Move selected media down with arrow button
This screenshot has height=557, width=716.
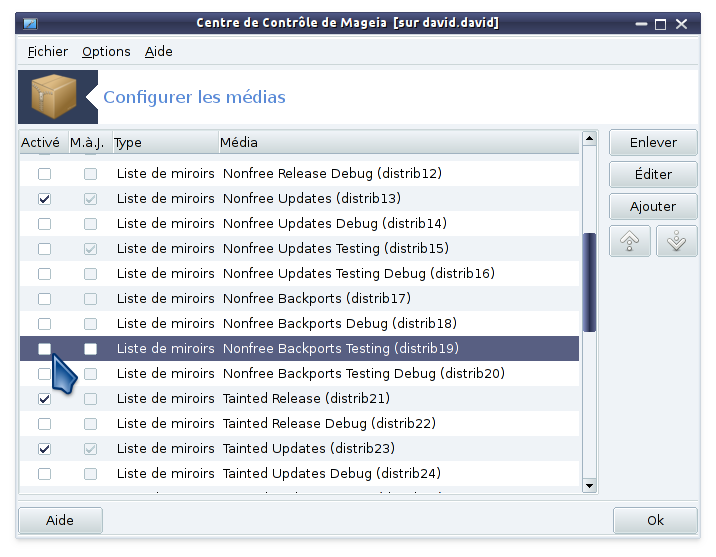click(x=676, y=241)
